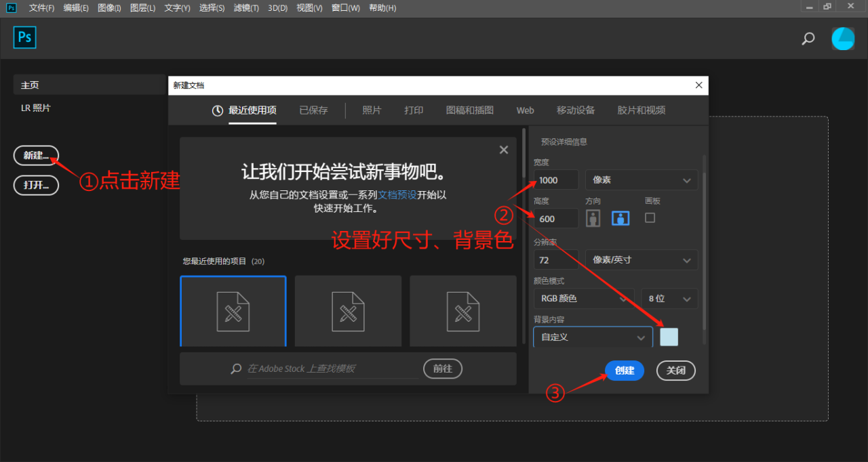Toggle the 画板 checkbox
868x462 pixels.
pyautogui.click(x=650, y=218)
